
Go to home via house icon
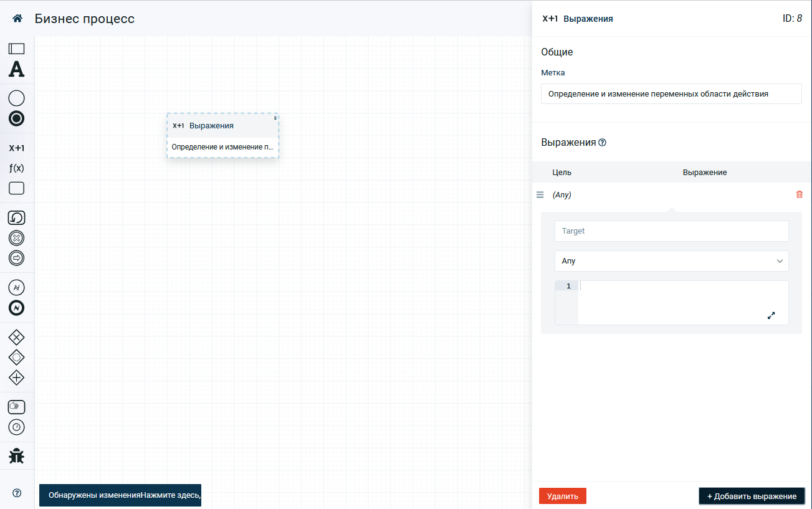click(x=17, y=19)
